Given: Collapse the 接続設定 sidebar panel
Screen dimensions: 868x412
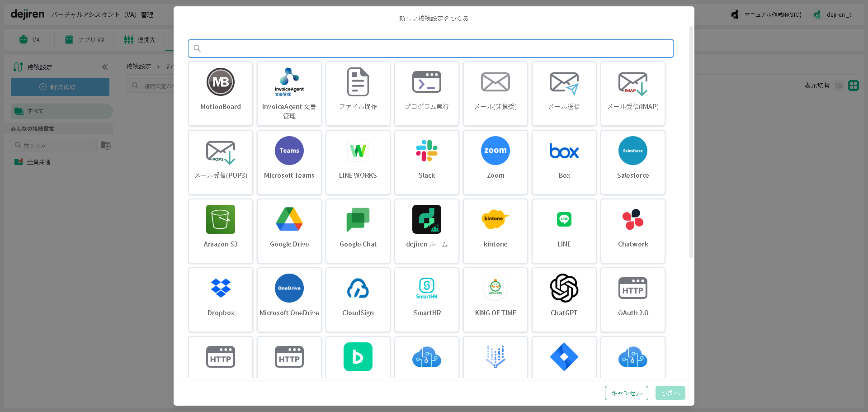Looking at the screenshot, I should 105,67.
